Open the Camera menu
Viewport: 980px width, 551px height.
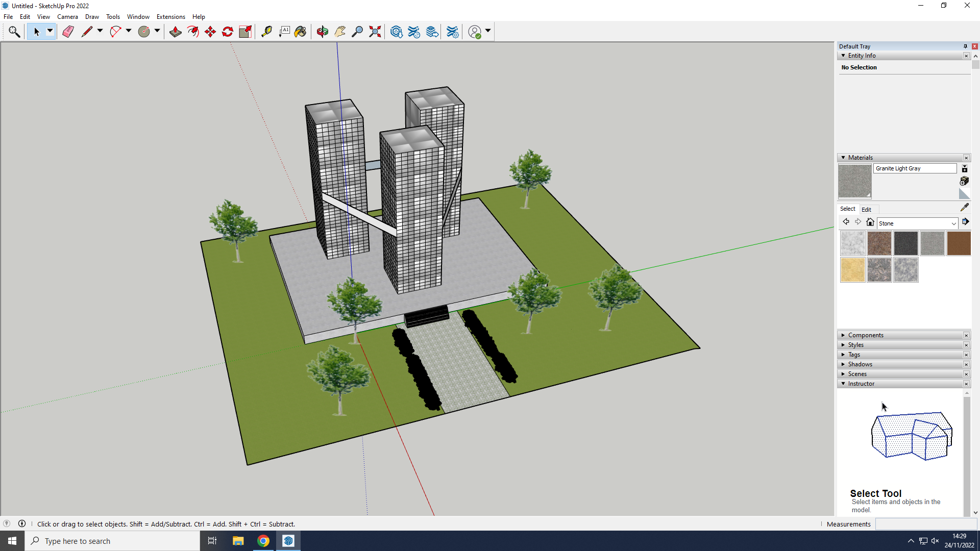67,17
